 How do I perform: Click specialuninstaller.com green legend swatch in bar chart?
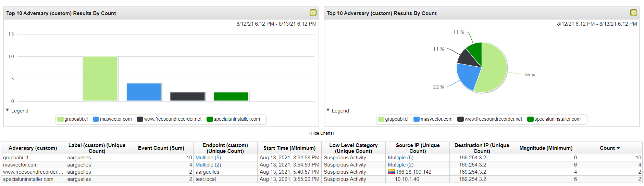pyautogui.click(x=210, y=119)
